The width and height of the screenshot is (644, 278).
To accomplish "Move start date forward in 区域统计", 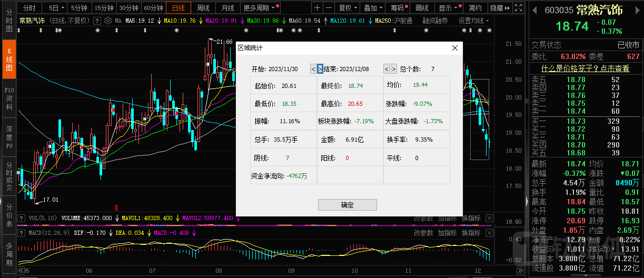I will point(320,69).
